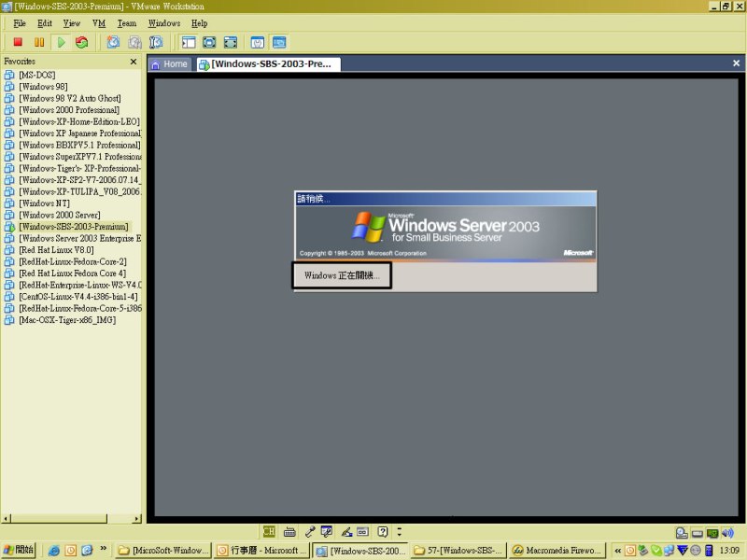Image resolution: width=747 pixels, height=560 pixels.
Task: Switch to [MicroSoft-Window... folder taskbar button
Action: [163, 551]
